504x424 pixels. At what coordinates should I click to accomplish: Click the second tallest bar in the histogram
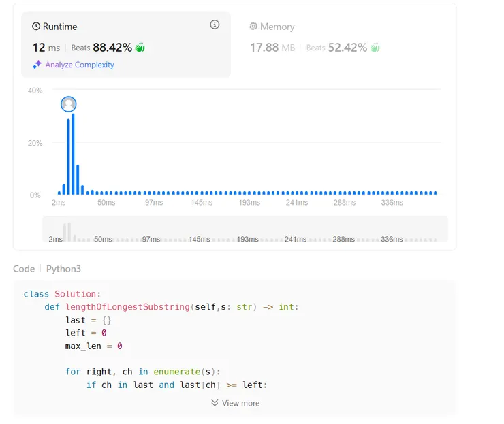[x=68, y=158]
